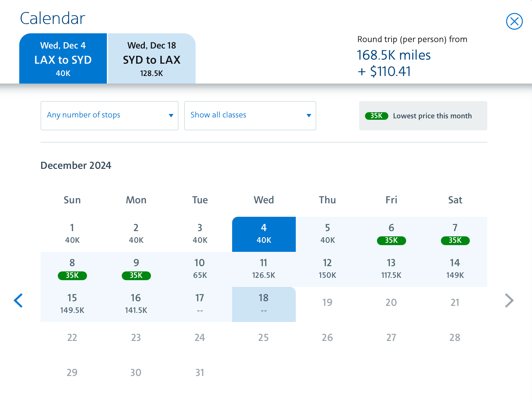Select December 9 at 35K miles
Screen dimensions: 532x402
(136, 269)
